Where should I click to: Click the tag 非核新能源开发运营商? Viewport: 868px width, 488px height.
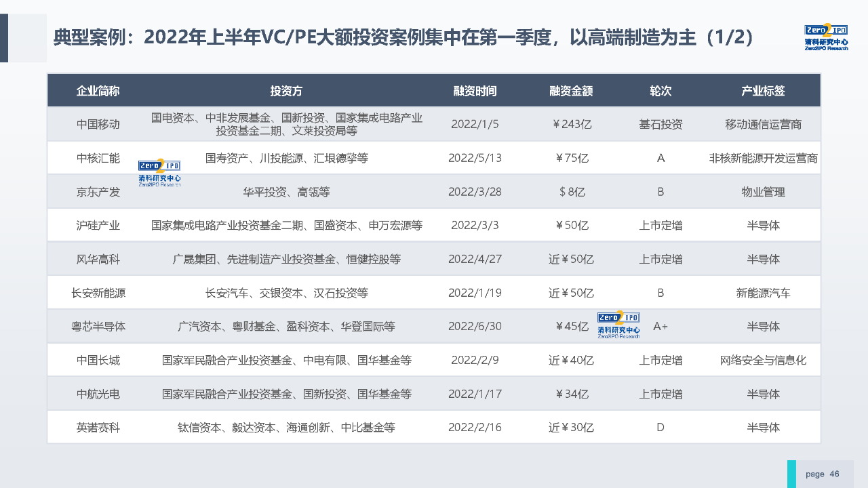pos(763,159)
